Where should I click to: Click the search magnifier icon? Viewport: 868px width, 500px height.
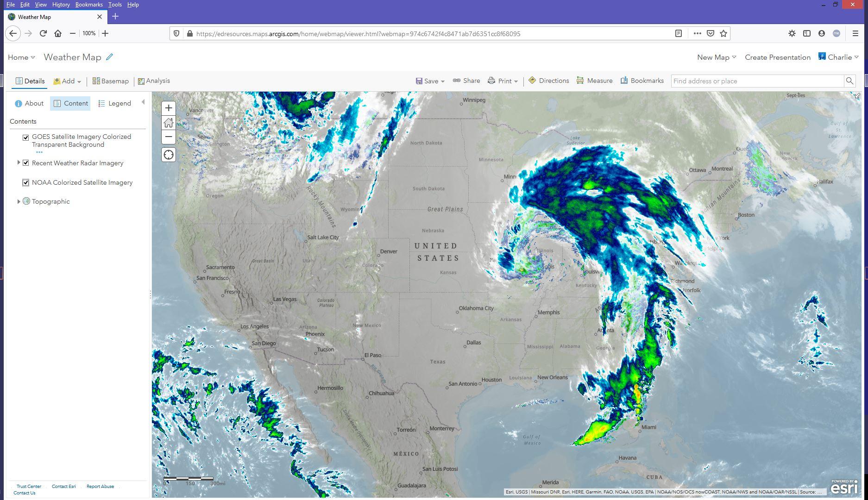click(x=849, y=81)
